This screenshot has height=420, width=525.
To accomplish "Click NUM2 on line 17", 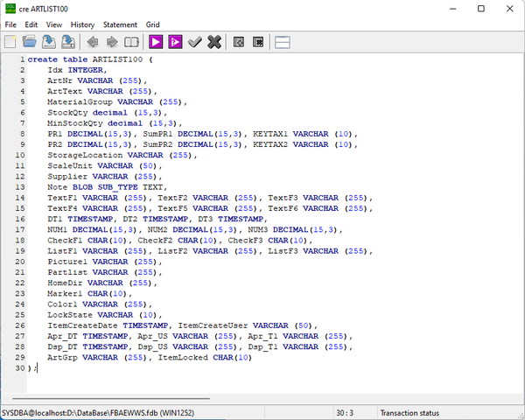I will 157,230.
